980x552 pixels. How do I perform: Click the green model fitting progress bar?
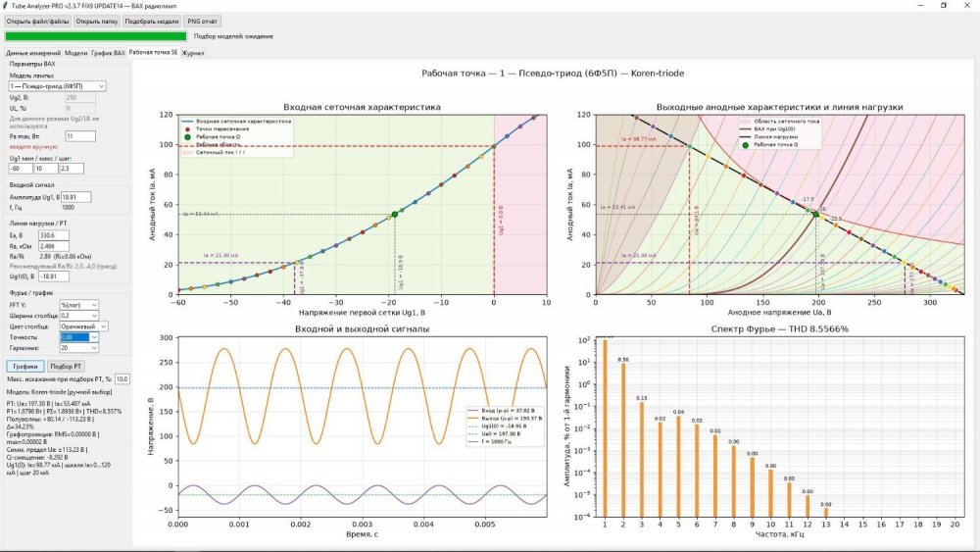[x=96, y=36]
